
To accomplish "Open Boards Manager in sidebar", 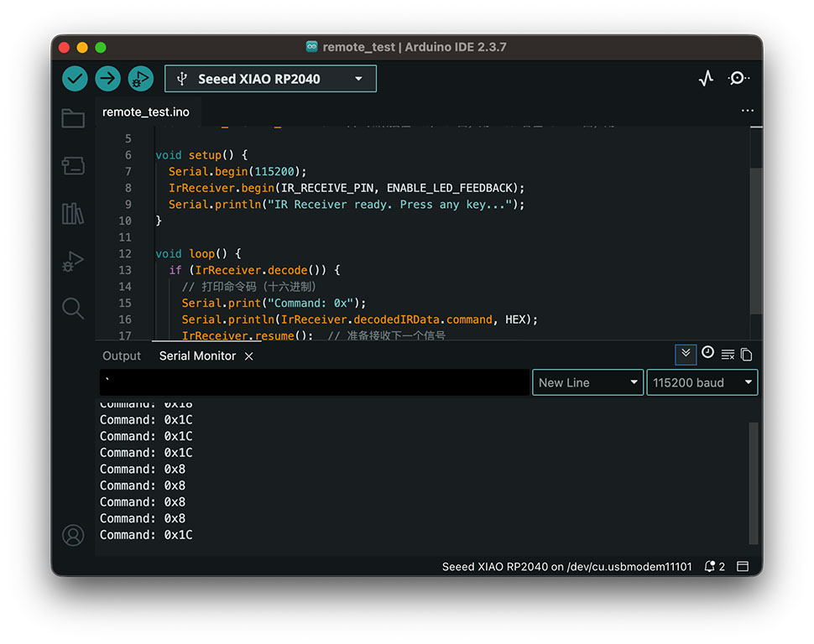I will click(73, 166).
